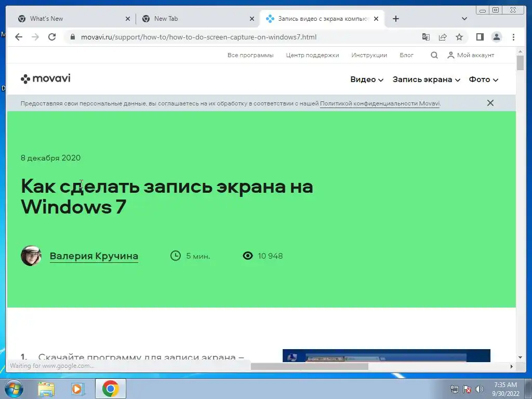Open the tab search chevron

coord(464,19)
